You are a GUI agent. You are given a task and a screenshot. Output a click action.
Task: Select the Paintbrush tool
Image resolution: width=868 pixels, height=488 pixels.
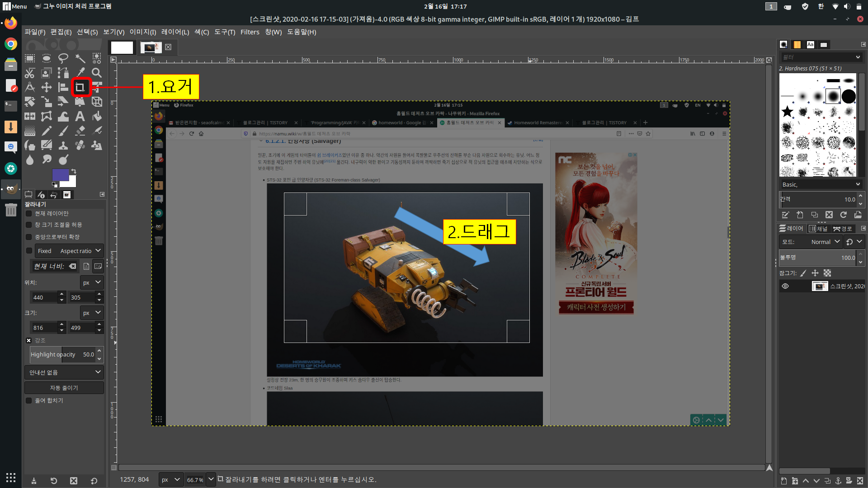(x=63, y=131)
